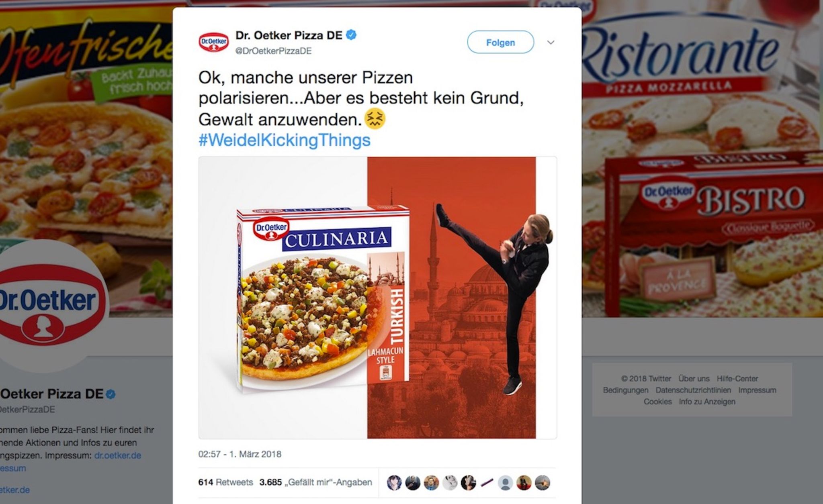Click the tweet timestamp 02:57 - 1. März 2018
823x504 pixels.
[240, 454]
